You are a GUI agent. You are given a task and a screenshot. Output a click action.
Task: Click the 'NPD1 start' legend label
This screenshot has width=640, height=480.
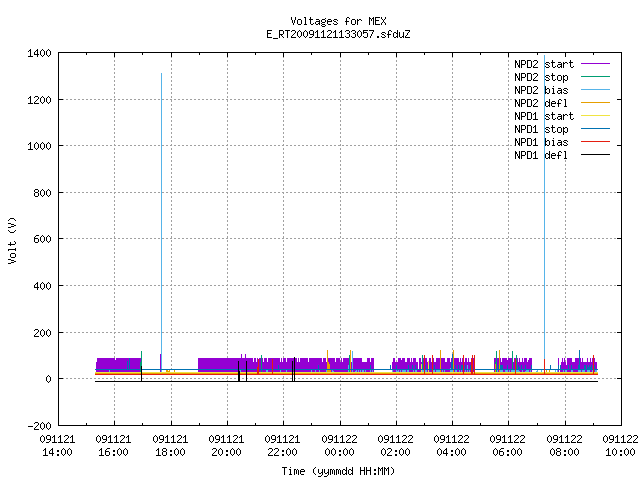pyautogui.click(x=544, y=116)
